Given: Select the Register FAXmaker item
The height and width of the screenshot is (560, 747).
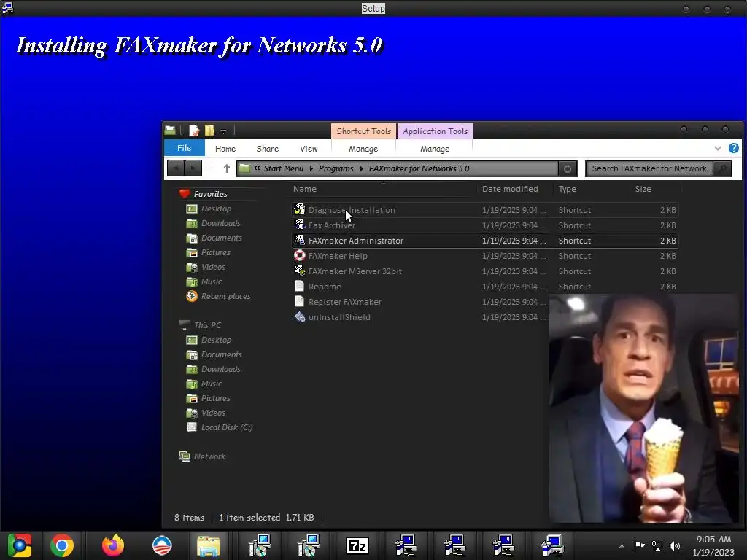Looking at the screenshot, I should click(344, 301).
